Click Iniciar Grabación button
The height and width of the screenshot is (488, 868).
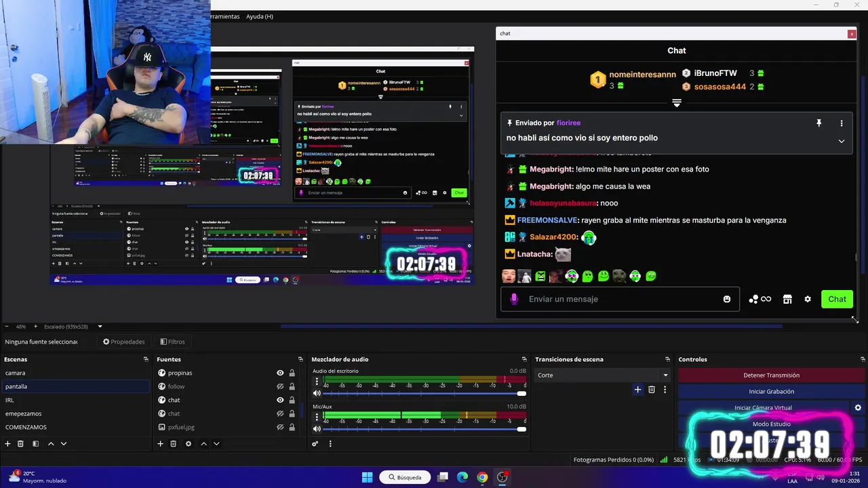point(771,391)
